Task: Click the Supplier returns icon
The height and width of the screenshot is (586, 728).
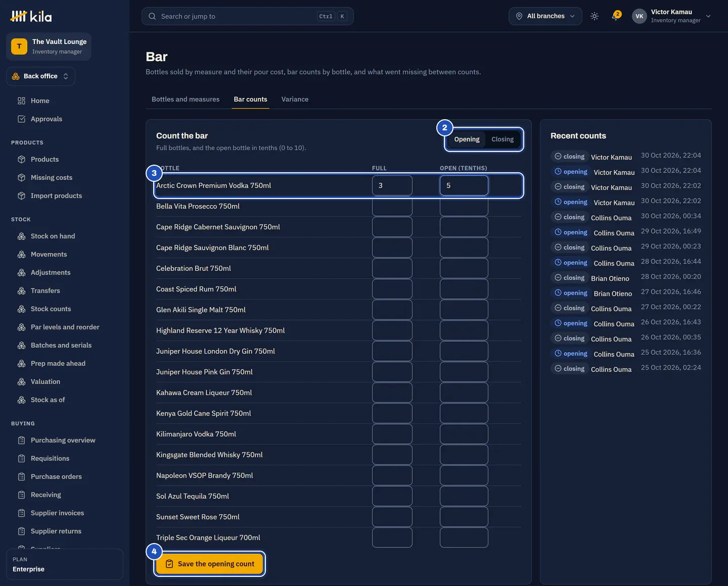Action: [21, 531]
